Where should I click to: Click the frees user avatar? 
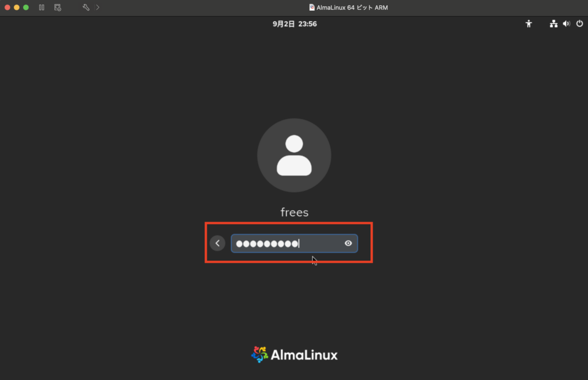[294, 155]
